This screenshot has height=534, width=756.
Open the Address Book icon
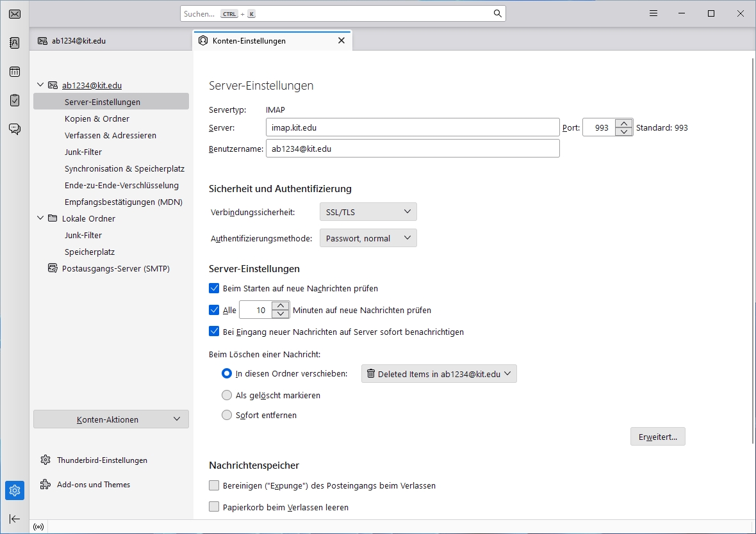tap(14, 43)
